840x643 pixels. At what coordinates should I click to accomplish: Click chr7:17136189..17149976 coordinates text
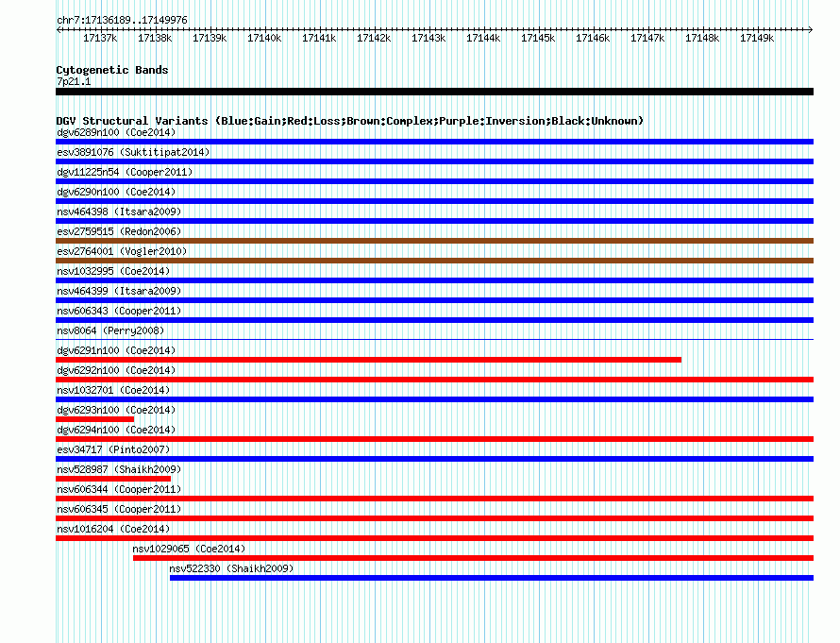pyautogui.click(x=122, y=20)
